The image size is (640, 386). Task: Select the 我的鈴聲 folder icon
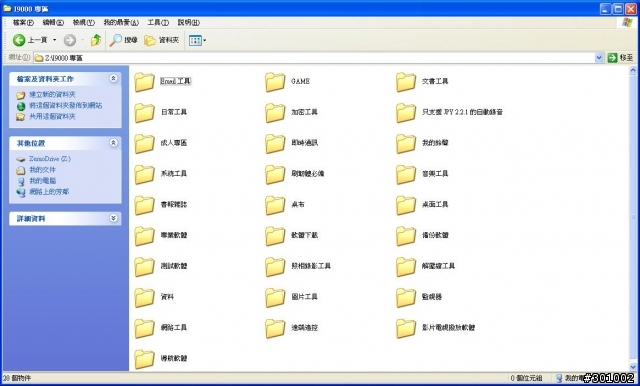(x=406, y=143)
